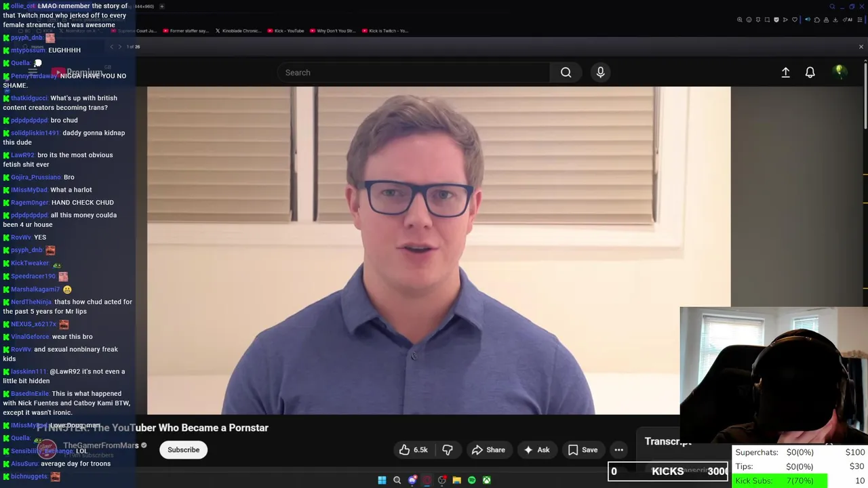Open Opera GX browser from taskbar
868x488 pixels.
[427, 480]
